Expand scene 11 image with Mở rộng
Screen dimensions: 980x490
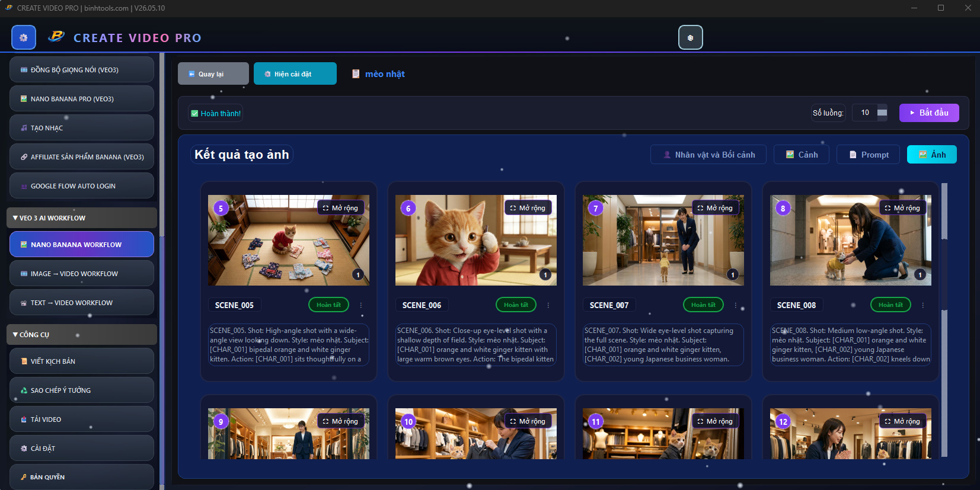click(715, 421)
